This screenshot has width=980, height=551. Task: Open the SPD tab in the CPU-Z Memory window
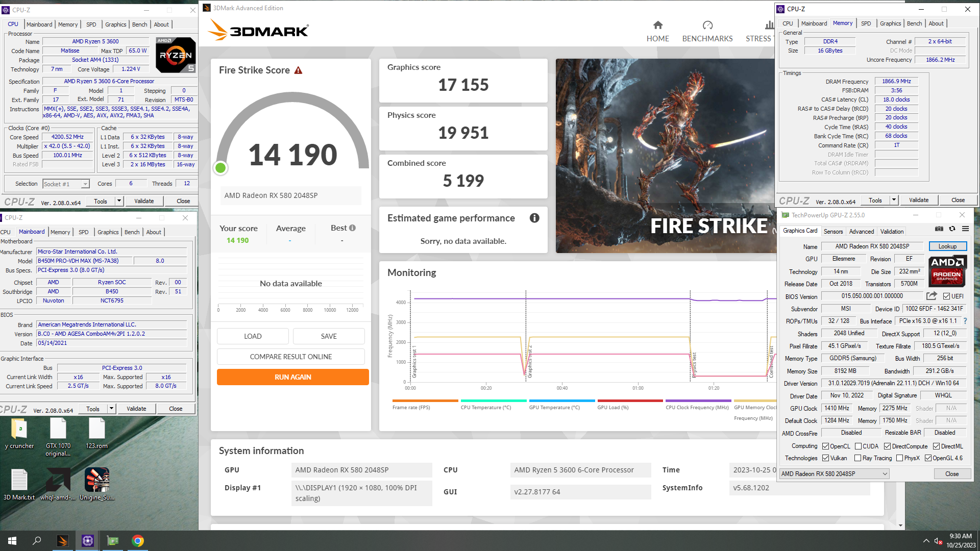tap(866, 23)
